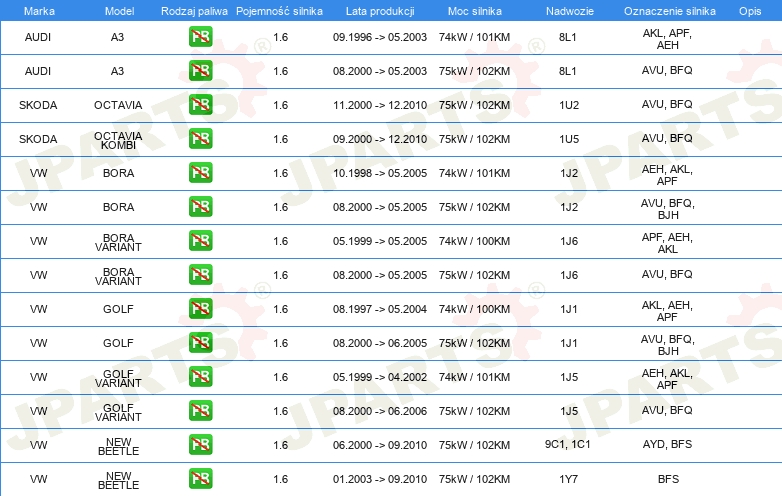Click the Rodzaj paliwa column header
This screenshot has width=782, height=496.
pyautogui.click(x=194, y=11)
